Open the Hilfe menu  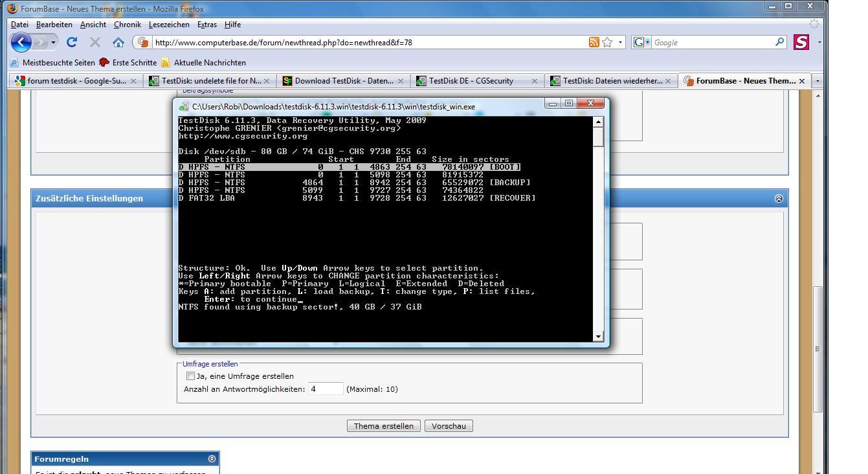pos(232,25)
